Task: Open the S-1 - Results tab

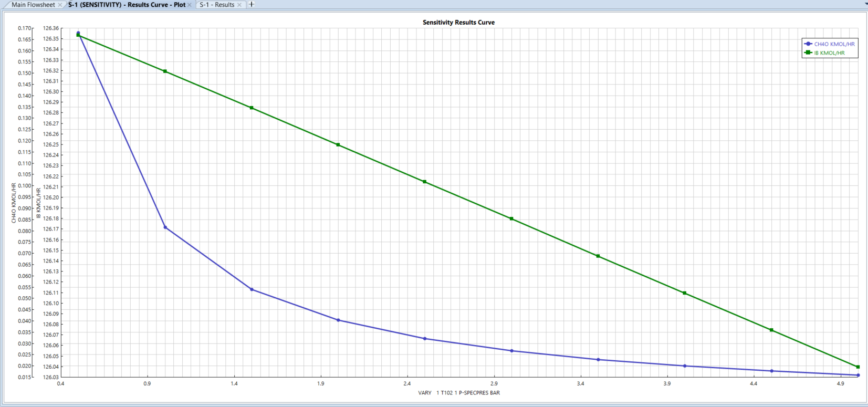Action: click(x=217, y=5)
